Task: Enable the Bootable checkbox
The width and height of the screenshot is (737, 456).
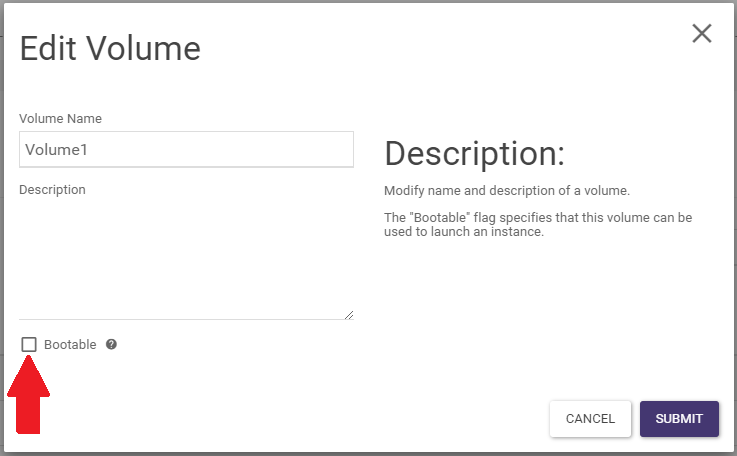Action: point(29,344)
